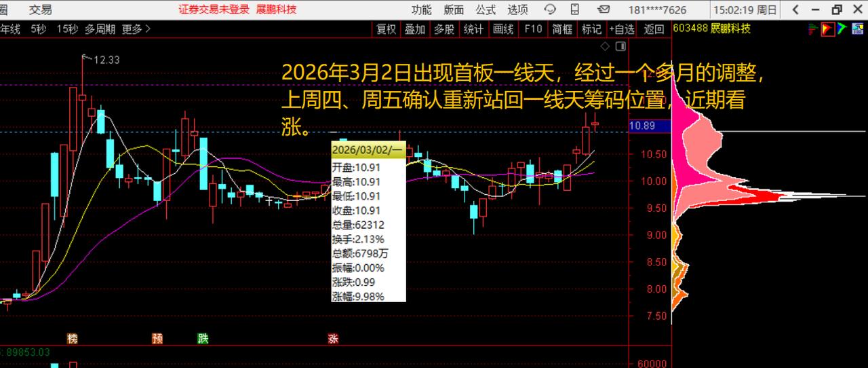The image size is (868, 368).
Task: Click the 89853.03 volume indicator value
Action: 28,352
